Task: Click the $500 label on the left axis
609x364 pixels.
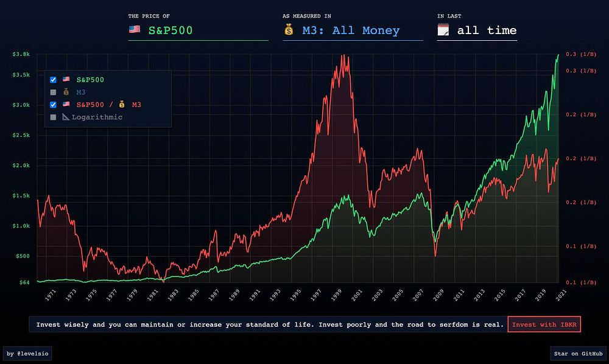Action: [x=23, y=256]
